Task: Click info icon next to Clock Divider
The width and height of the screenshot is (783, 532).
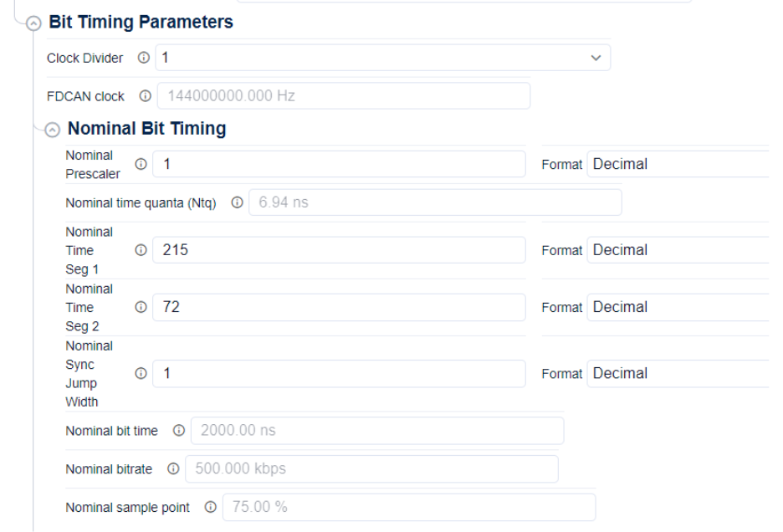Action: pyautogui.click(x=145, y=58)
